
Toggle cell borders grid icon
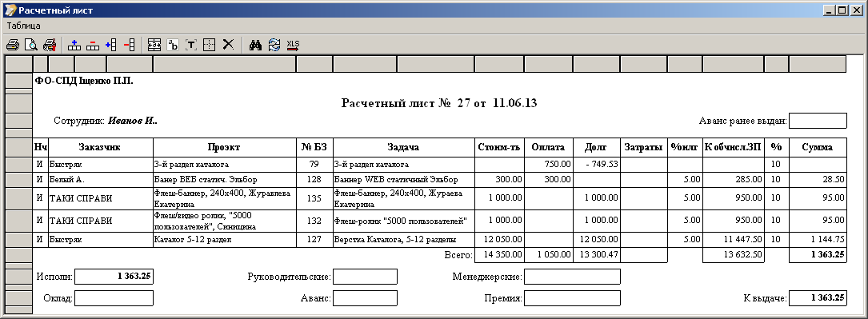coord(210,45)
